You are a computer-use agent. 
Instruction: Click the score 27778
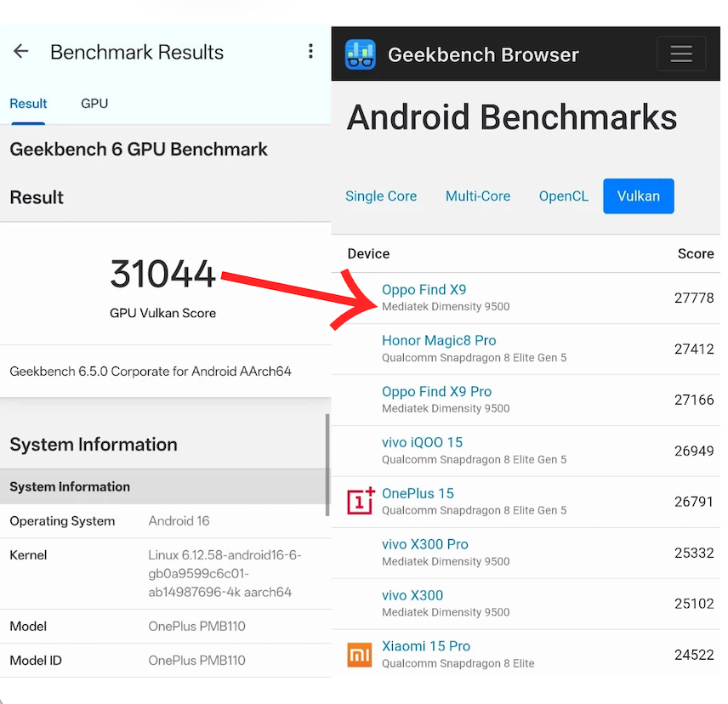(694, 298)
